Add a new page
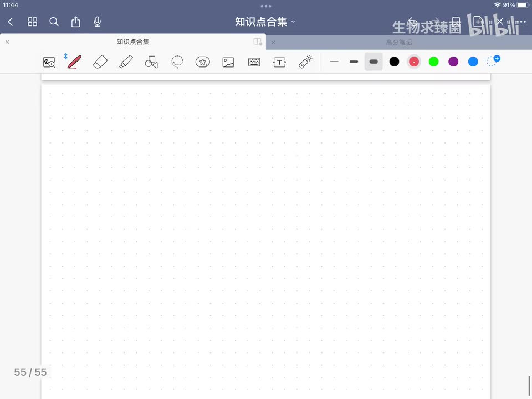 [478, 22]
